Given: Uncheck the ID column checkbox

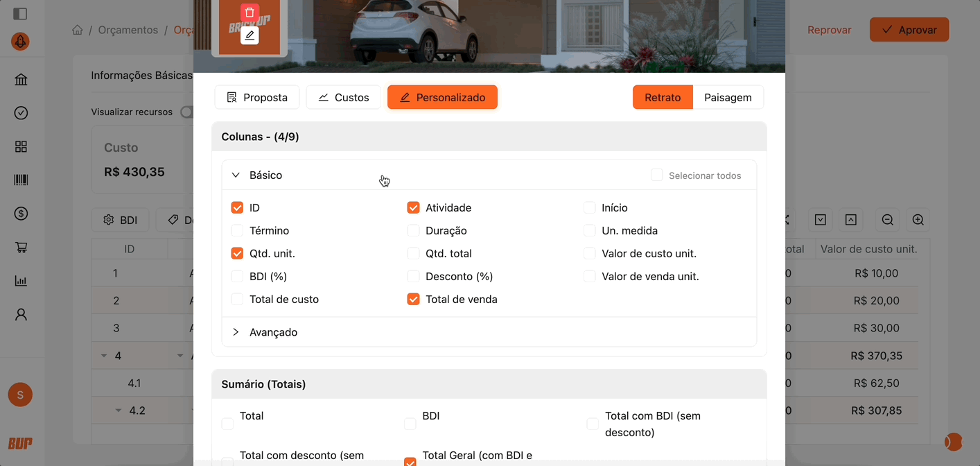Looking at the screenshot, I should (x=237, y=208).
